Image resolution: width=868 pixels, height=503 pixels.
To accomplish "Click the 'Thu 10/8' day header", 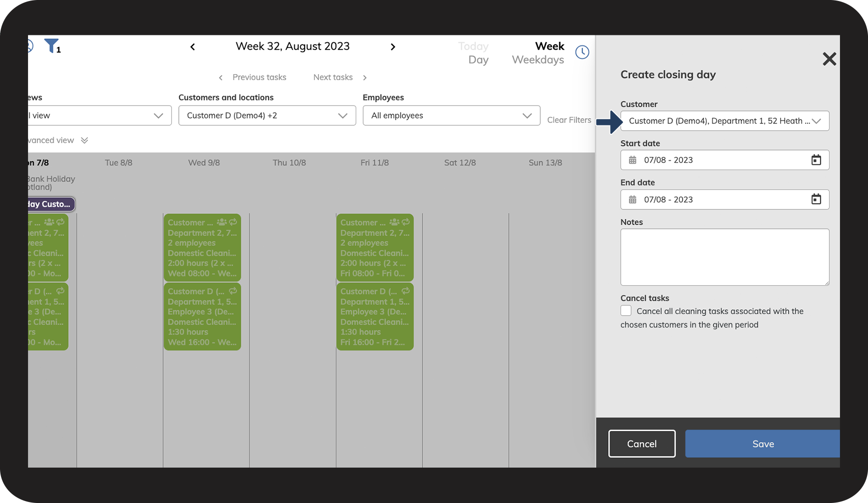I will (289, 163).
